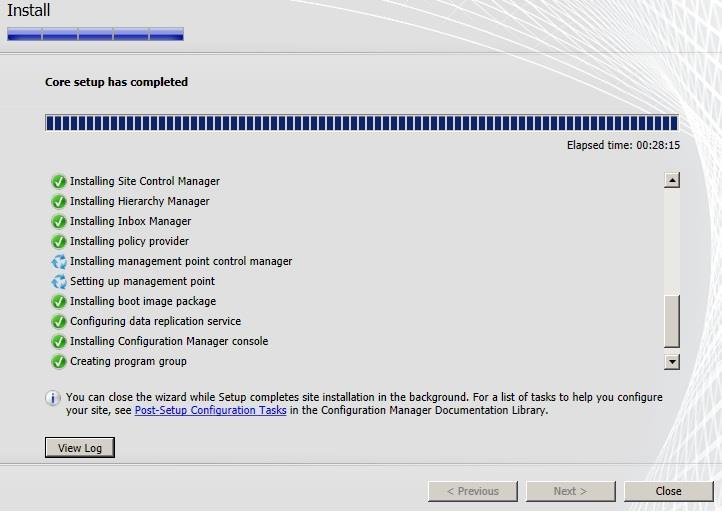Click green check icon beside Installing Configuration Manager console
The width and height of the screenshot is (722, 512).
[58, 342]
